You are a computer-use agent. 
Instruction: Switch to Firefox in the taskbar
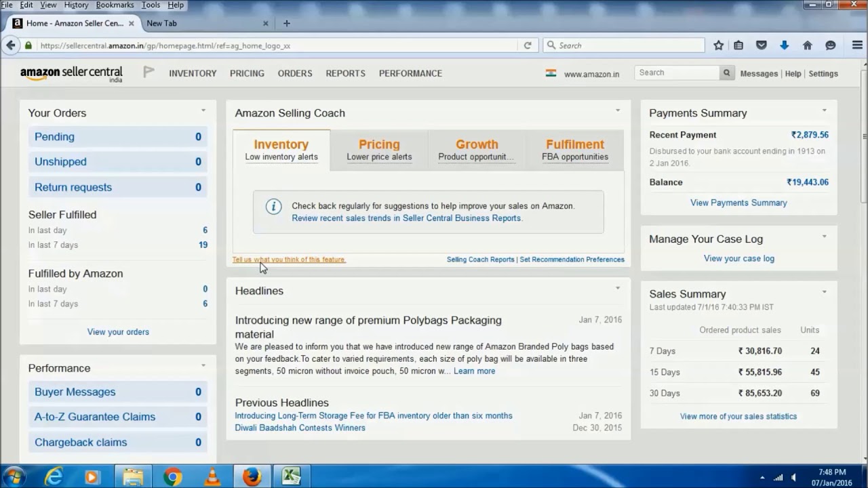252,477
